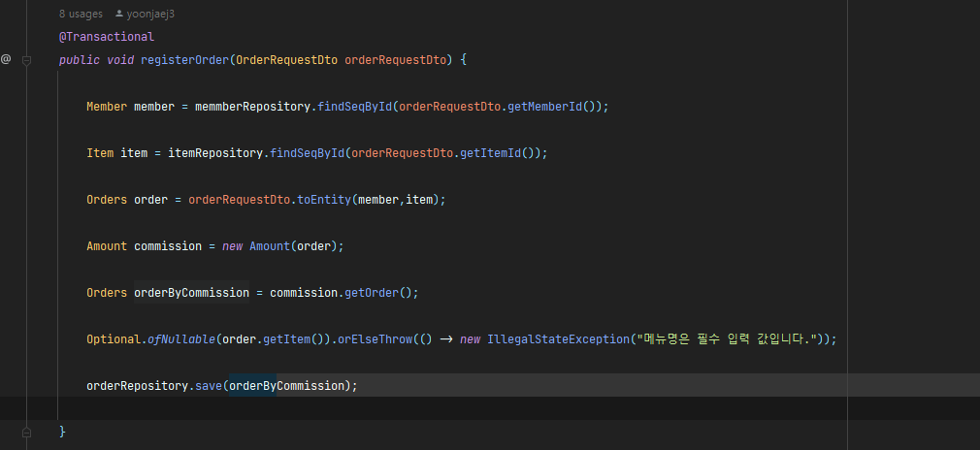The height and width of the screenshot is (450, 980).
Task: Click the Korean string '메뉴명은 필수 입력 값입니다.'
Action: 727,339
